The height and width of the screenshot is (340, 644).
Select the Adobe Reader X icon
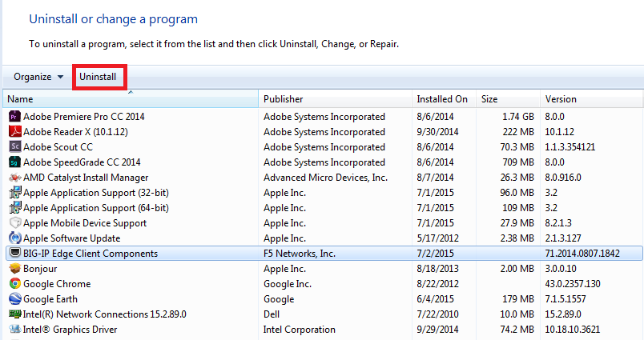(14, 132)
